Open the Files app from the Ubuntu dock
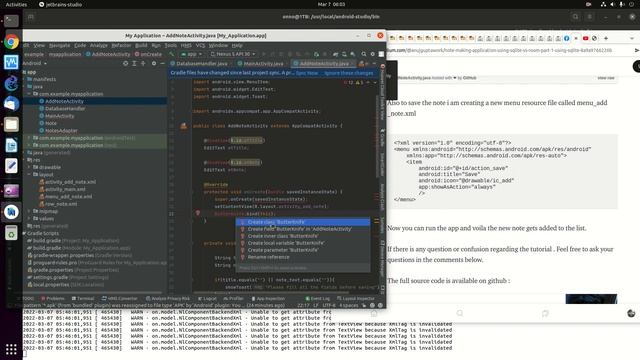The width and height of the screenshot is (640, 360). [11, 124]
